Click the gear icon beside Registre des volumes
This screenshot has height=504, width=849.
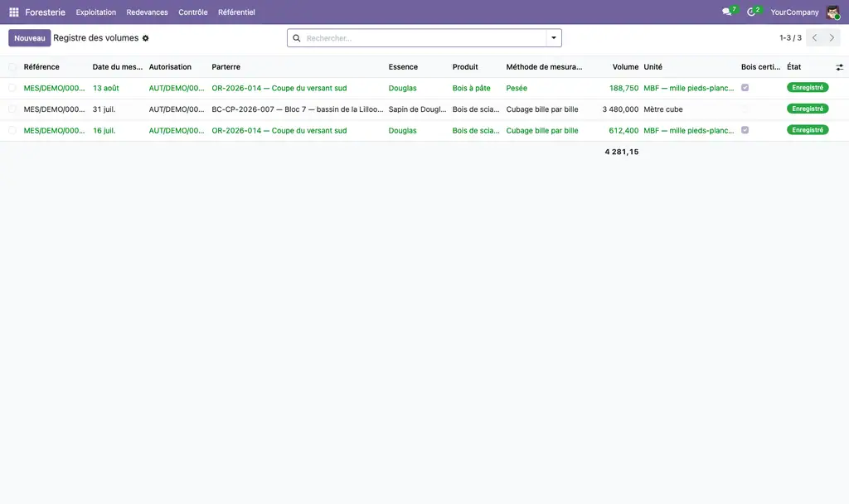click(146, 38)
